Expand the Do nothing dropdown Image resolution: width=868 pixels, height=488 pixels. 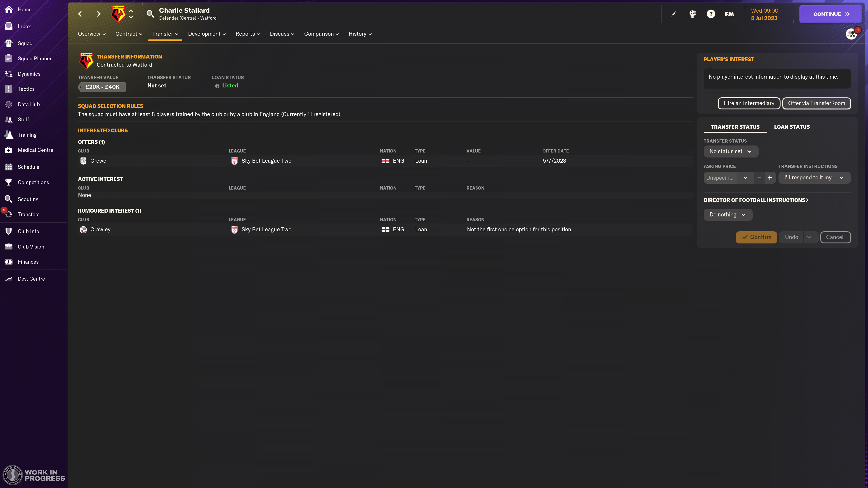(727, 215)
